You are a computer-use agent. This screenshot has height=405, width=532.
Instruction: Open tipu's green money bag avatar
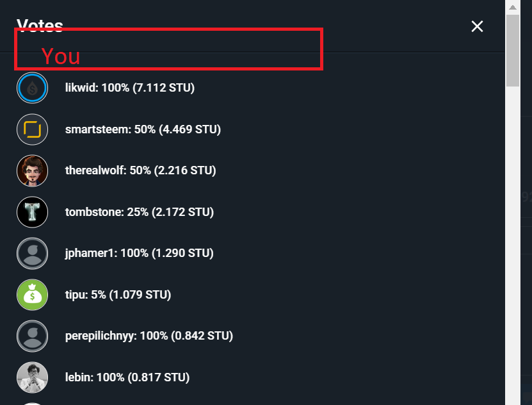coord(32,295)
